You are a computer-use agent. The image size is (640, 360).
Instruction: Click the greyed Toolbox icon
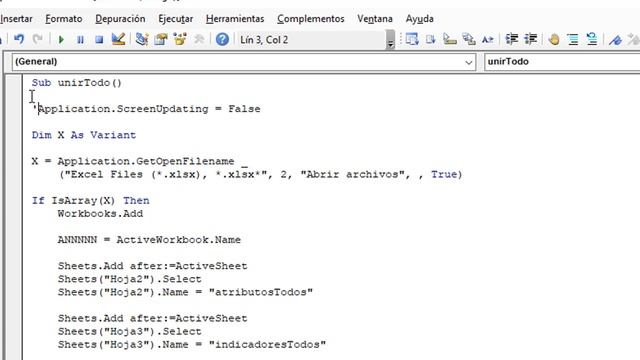coord(199,40)
